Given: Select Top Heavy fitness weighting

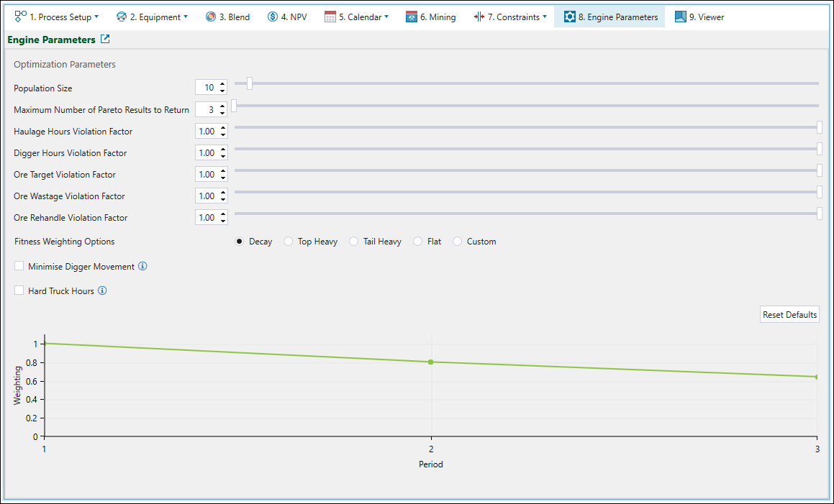Looking at the screenshot, I should coord(289,242).
